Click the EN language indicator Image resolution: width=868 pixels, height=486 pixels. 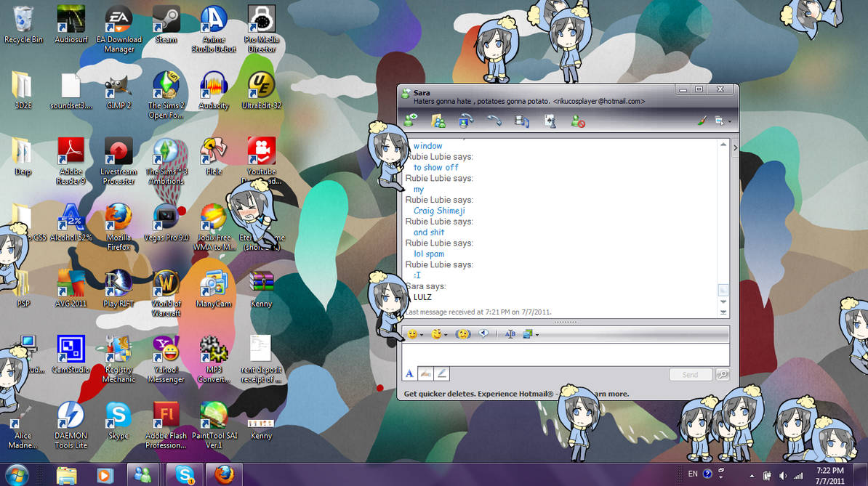[693, 474]
